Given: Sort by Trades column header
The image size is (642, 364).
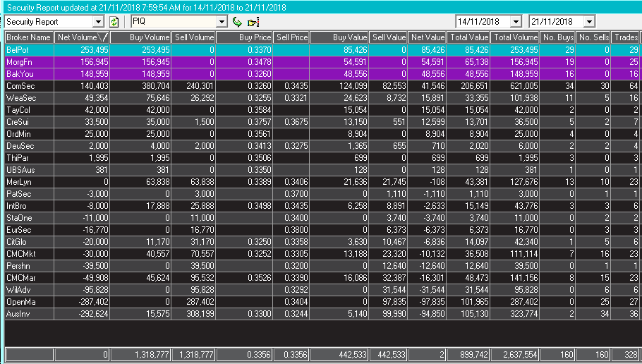Looking at the screenshot, I should click(x=625, y=37).
